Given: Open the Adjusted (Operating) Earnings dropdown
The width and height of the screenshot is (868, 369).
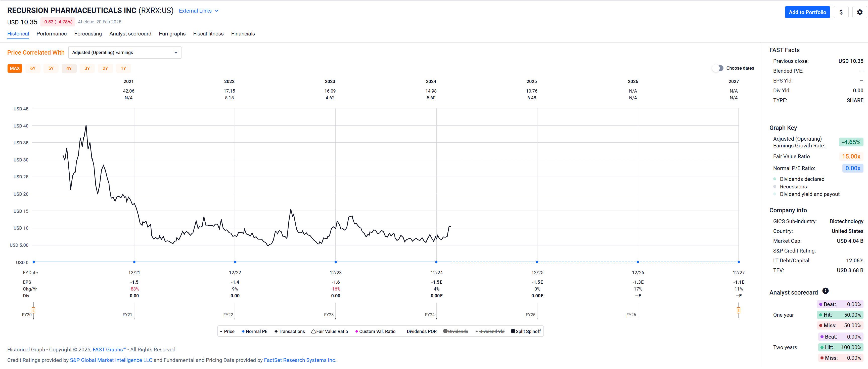Looking at the screenshot, I should point(125,53).
